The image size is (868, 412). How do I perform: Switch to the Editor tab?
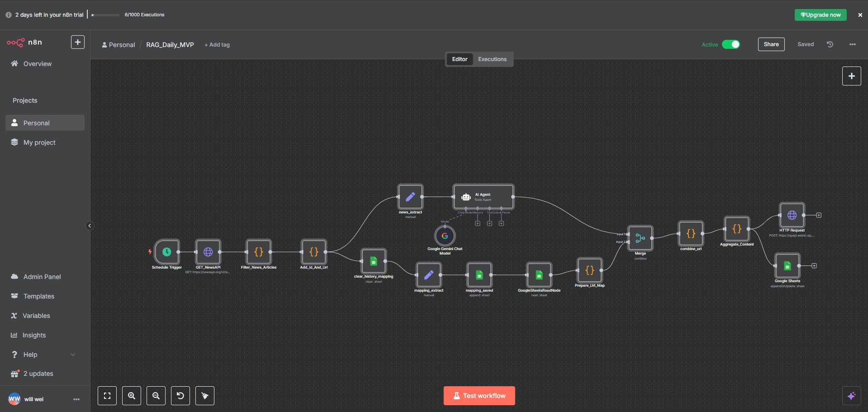(460, 59)
